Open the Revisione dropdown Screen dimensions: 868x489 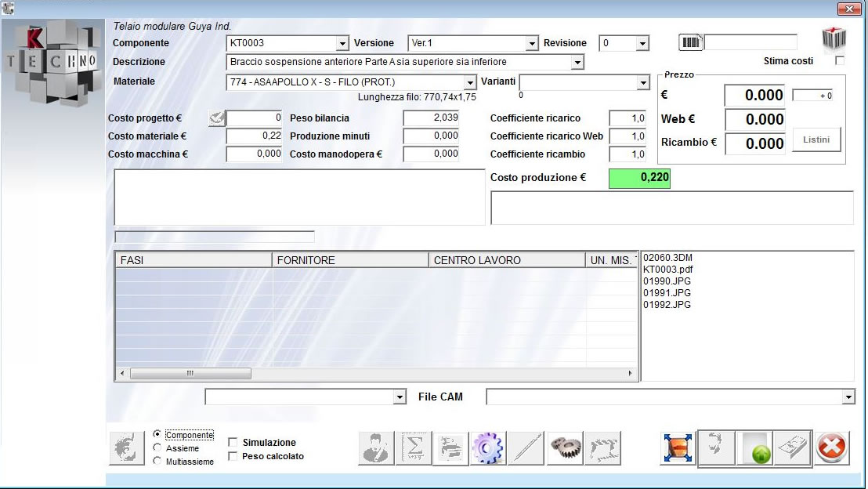click(x=642, y=43)
